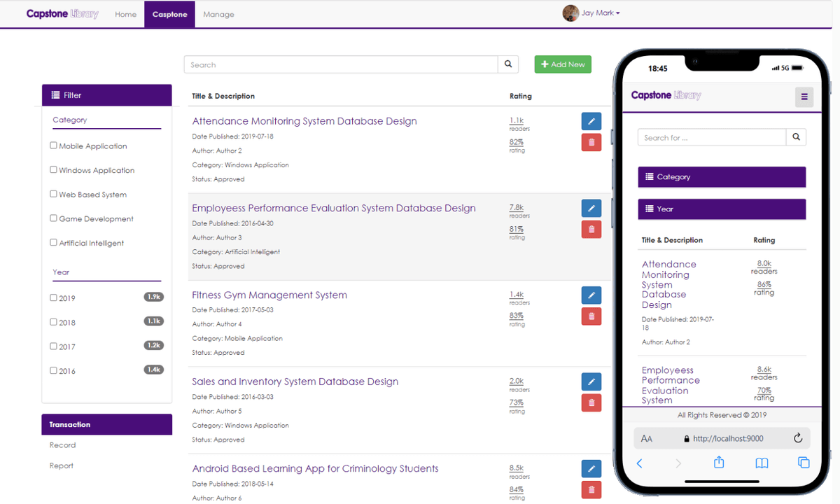The height and width of the screenshot is (504, 840).
Task: Go to the Home navigation tab
Action: click(125, 14)
